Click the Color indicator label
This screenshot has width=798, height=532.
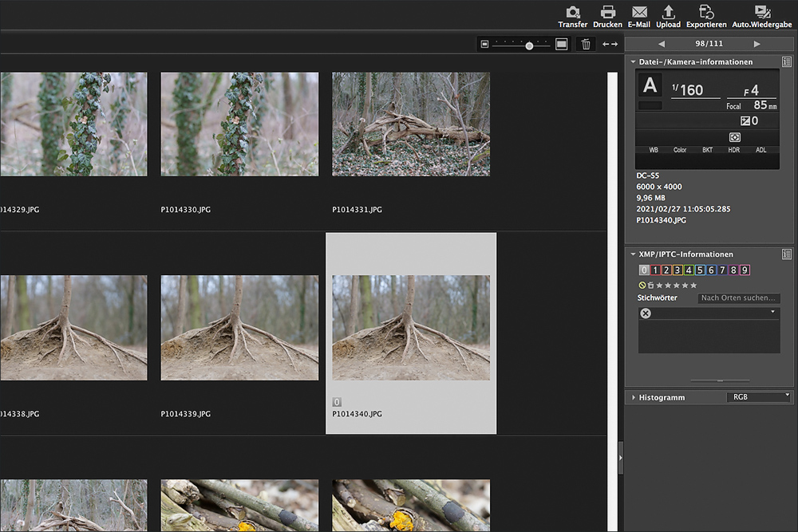680,150
